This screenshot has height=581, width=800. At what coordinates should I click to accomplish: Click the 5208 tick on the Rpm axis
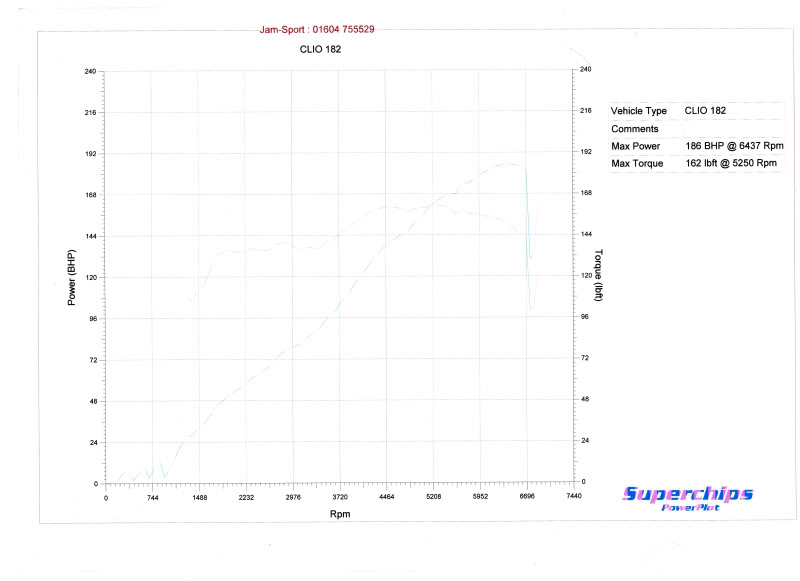[433, 497]
